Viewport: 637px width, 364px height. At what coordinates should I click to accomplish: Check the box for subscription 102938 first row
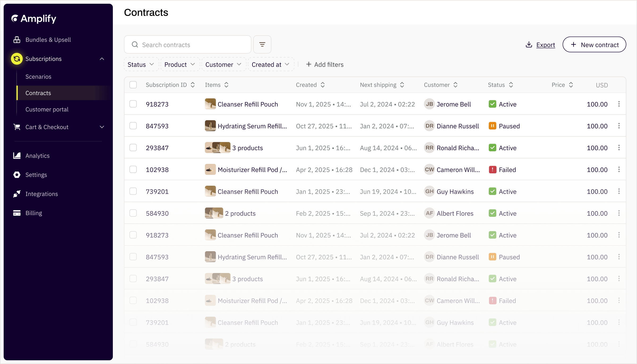point(133,170)
